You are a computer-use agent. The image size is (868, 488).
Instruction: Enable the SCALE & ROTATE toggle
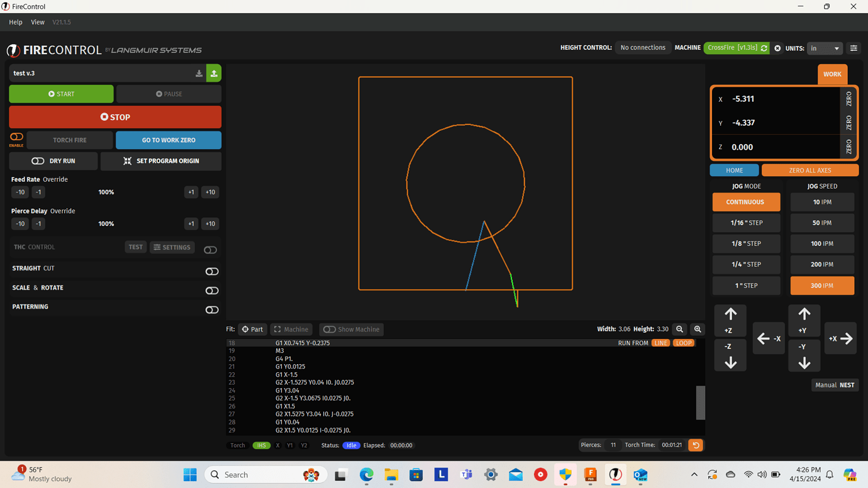pos(212,291)
